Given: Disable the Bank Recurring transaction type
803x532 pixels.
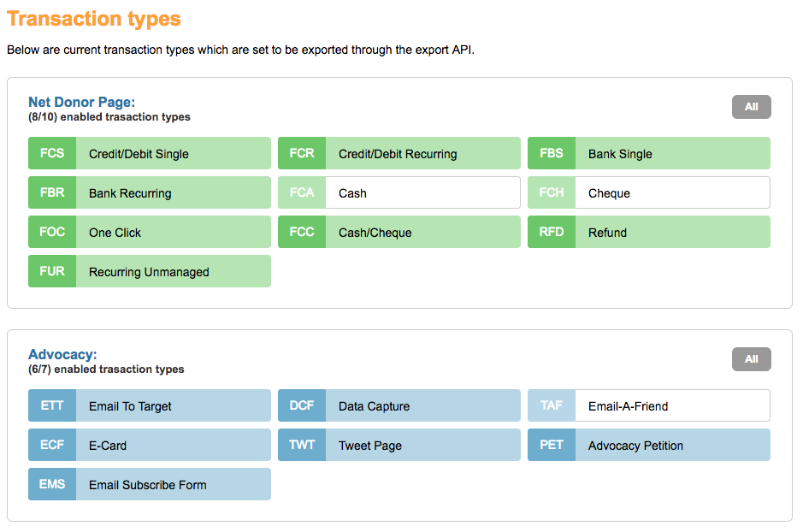Looking at the screenshot, I should pos(52,192).
